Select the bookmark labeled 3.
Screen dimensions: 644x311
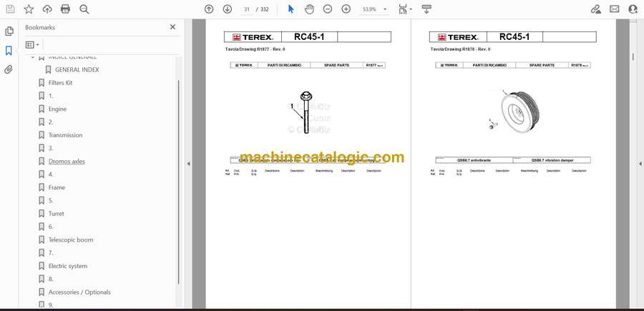click(51, 148)
